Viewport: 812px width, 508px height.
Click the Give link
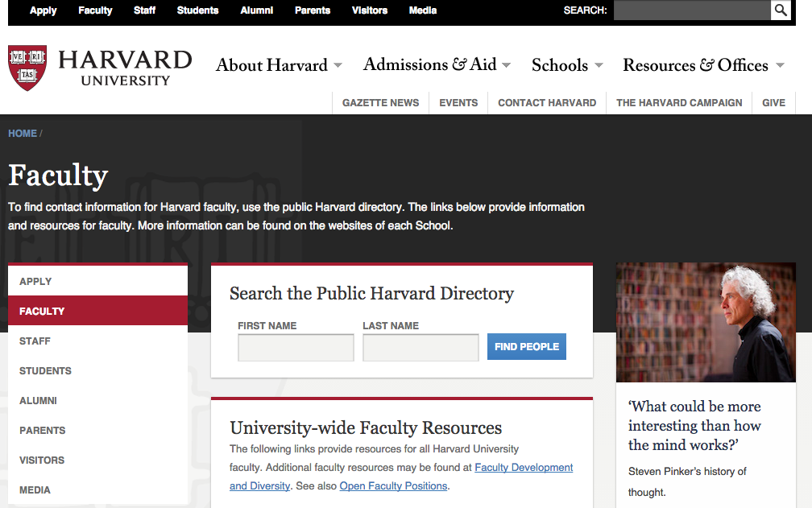click(773, 103)
